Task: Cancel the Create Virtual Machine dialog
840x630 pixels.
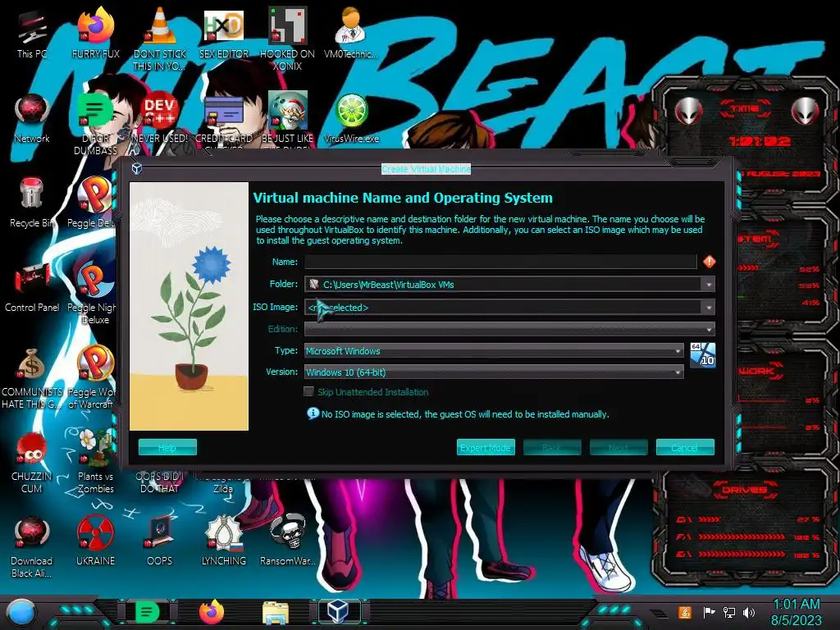Action: (x=685, y=447)
